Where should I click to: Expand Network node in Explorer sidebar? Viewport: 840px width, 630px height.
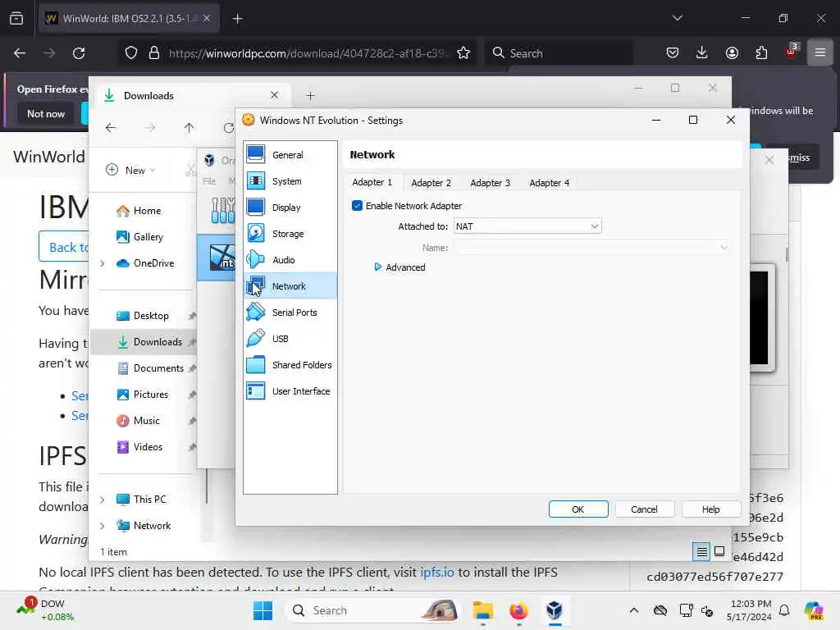click(102, 526)
